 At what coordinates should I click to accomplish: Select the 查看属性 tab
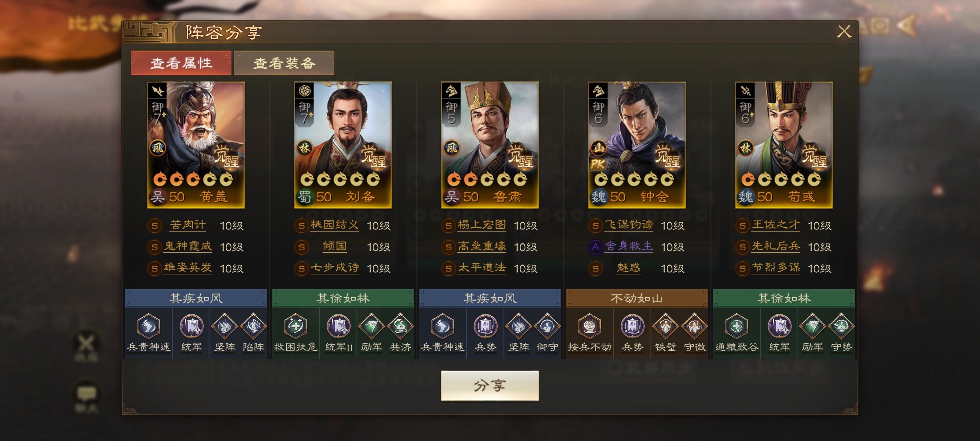click(181, 63)
